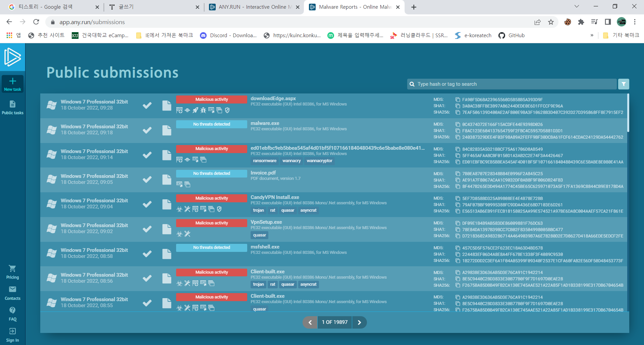Open a new browser tab

click(x=414, y=7)
